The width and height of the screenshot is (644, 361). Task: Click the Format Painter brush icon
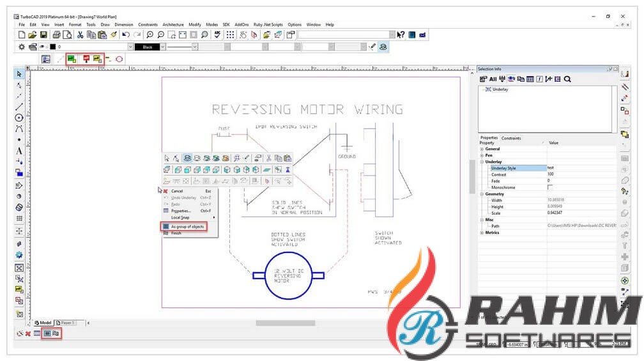[x=113, y=35]
